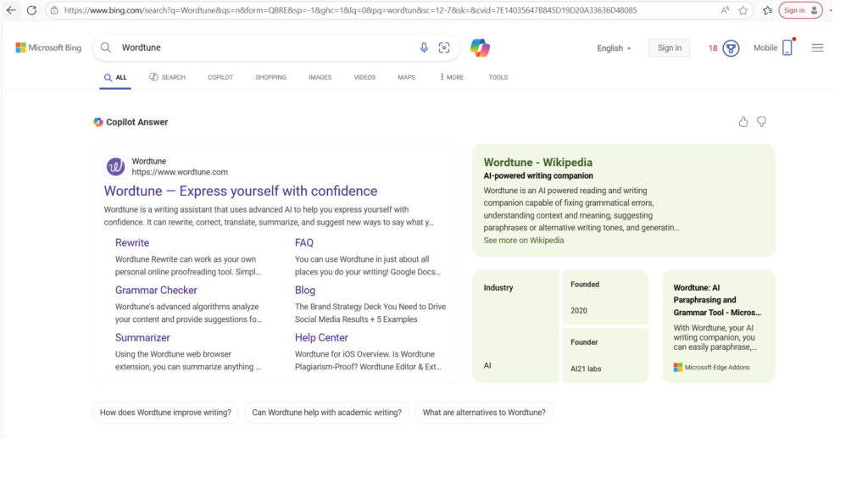Click the browser address bar URL
Image resolution: width=868 pixels, height=488 pixels.
coord(350,10)
